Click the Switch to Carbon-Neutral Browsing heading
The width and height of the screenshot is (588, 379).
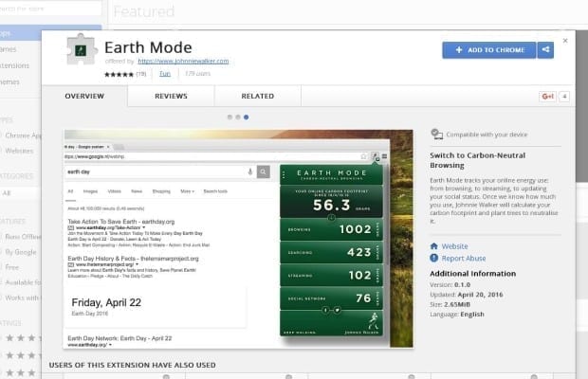[x=477, y=160]
